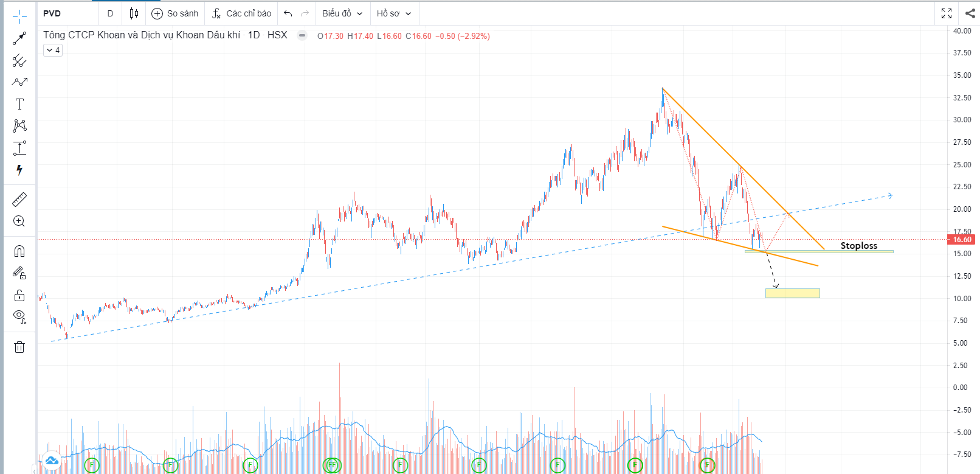Screen dimensions: 980x474
Task: Hide all drawings with eye icon
Action: [19, 316]
